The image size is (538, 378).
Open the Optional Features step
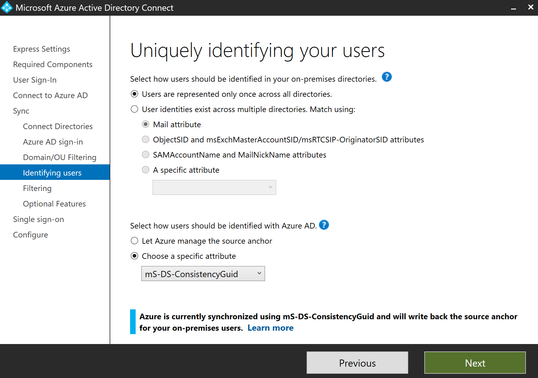coord(54,204)
